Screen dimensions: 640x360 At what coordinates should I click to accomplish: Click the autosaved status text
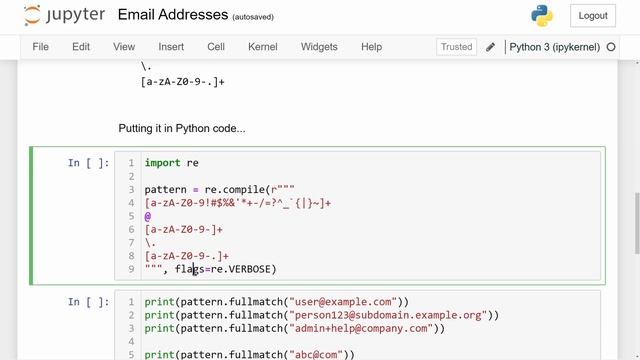pos(253,17)
